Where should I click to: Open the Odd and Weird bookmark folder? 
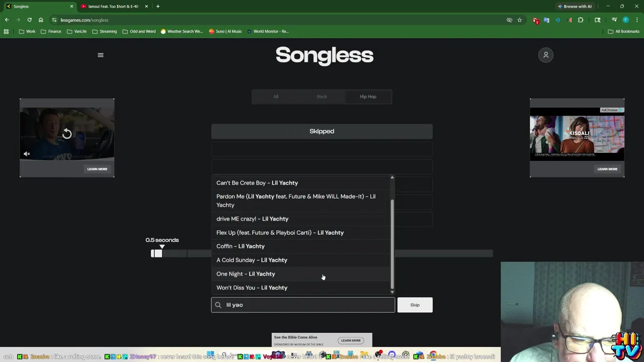[139, 31]
